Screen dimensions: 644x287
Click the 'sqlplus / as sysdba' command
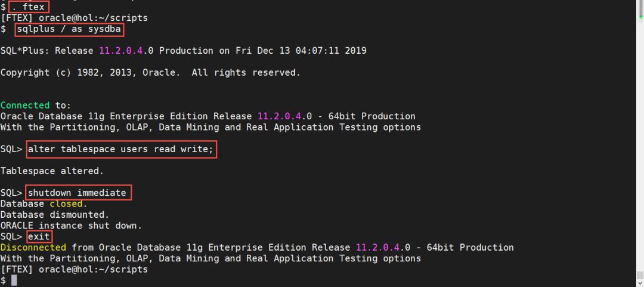pyautogui.click(x=70, y=29)
